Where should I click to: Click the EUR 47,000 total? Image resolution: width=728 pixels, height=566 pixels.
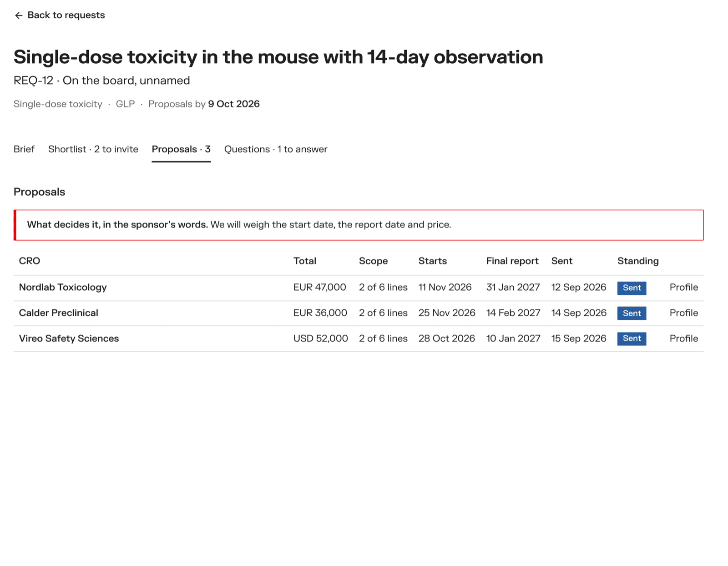320,288
